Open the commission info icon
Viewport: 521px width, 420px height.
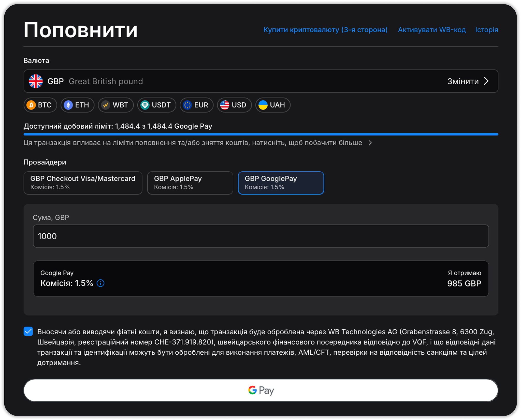pyautogui.click(x=101, y=283)
